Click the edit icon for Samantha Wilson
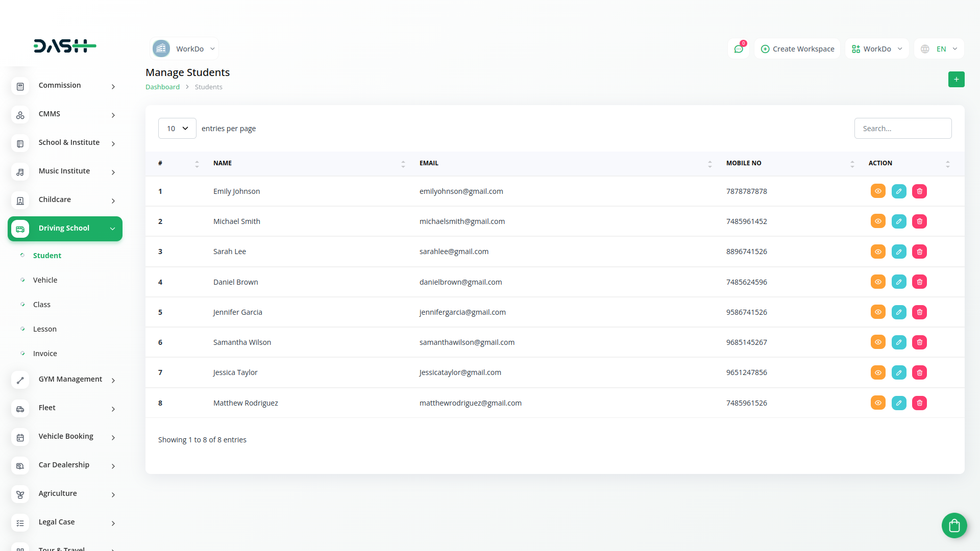980x551 pixels. (899, 342)
